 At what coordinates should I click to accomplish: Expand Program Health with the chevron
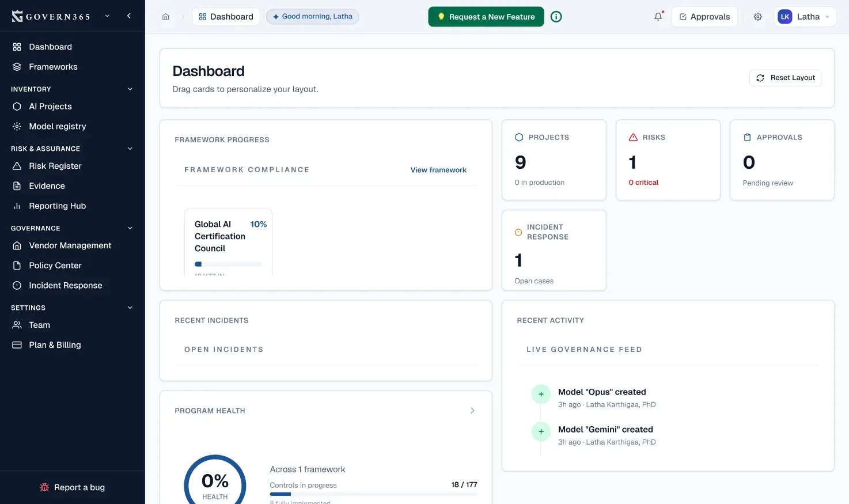472,411
